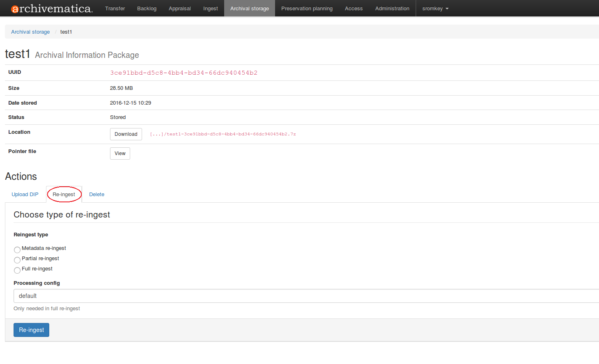This screenshot has width=599, height=364.
Task: Navigate to the Access section
Action: point(353,9)
